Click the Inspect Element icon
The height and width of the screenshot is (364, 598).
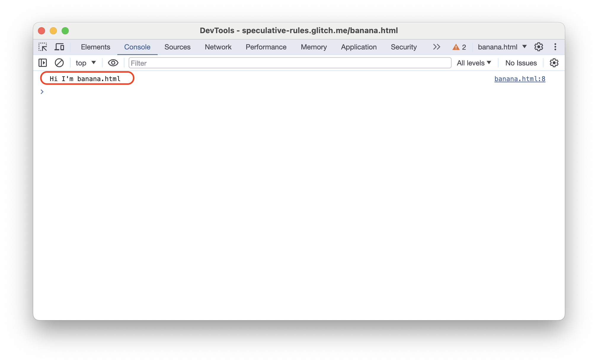[43, 47]
